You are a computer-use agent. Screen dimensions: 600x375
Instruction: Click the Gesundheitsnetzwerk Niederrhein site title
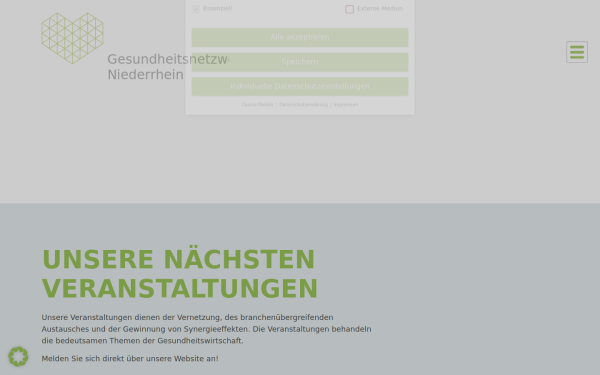(x=168, y=67)
